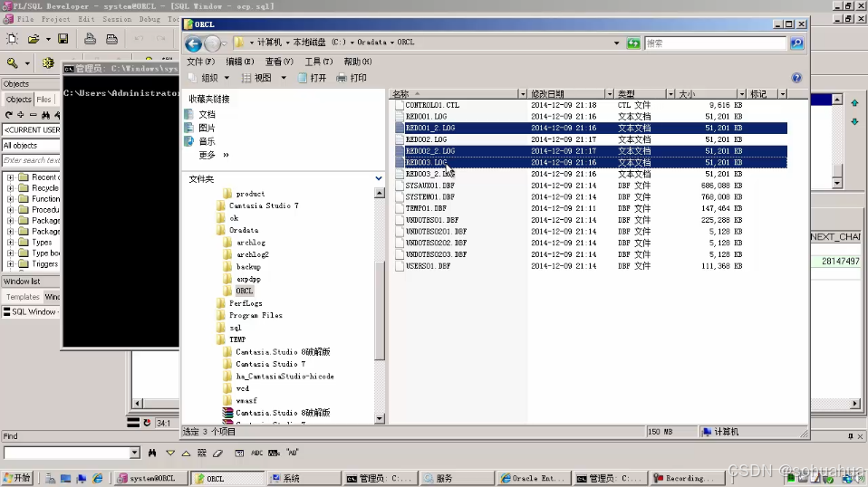Open the 文件(F) menu

tap(200, 62)
